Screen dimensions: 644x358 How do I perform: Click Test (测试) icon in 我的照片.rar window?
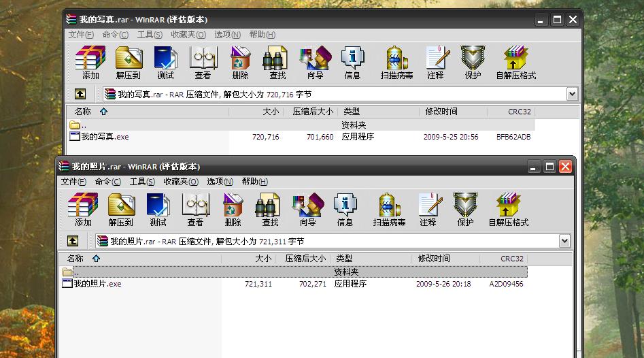click(x=158, y=210)
